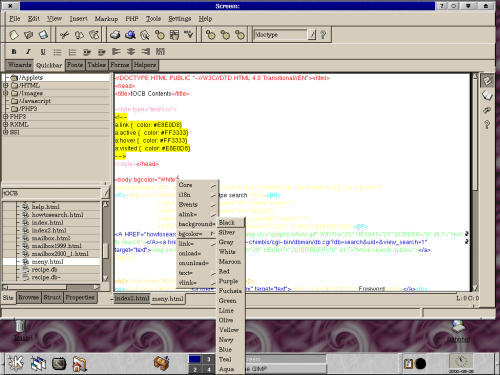Open the Events submenu in the popup
This screenshot has height=375, width=500.
pyautogui.click(x=197, y=205)
